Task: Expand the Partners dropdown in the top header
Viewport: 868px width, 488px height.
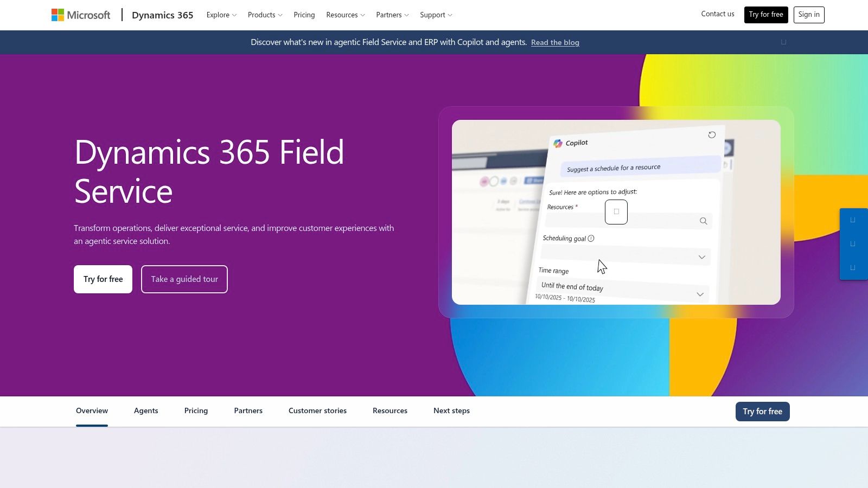Action: [x=392, y=15]
